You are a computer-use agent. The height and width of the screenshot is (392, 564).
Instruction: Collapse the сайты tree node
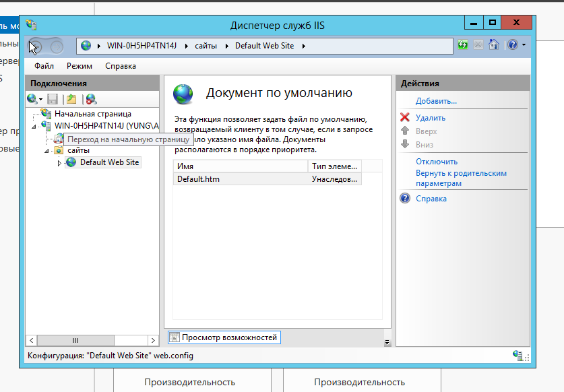(x=46, y=151)
